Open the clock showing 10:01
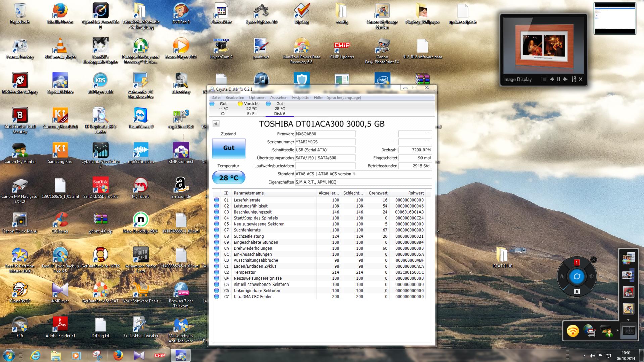 (x=626, y=356)
